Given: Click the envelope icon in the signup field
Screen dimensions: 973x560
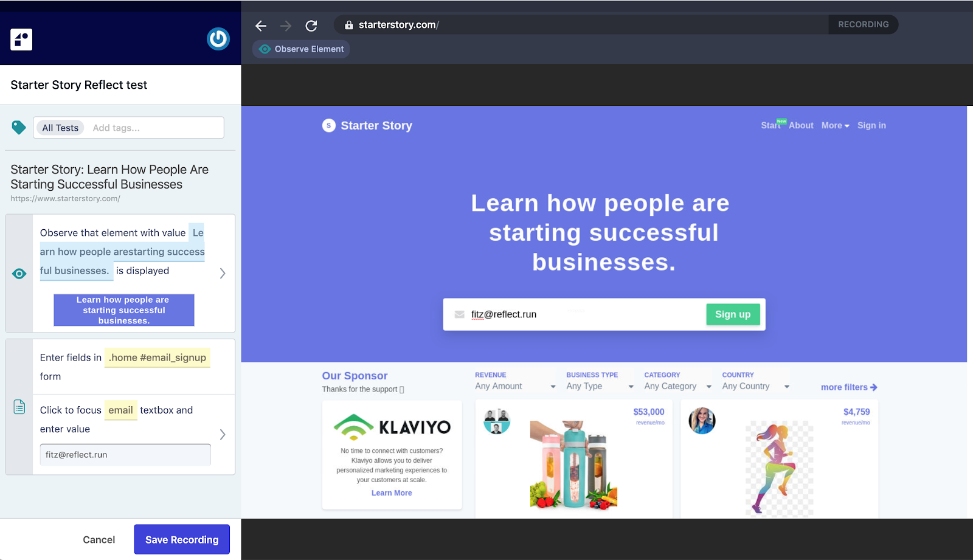Looking at the screenshot, I should point(459,314).
